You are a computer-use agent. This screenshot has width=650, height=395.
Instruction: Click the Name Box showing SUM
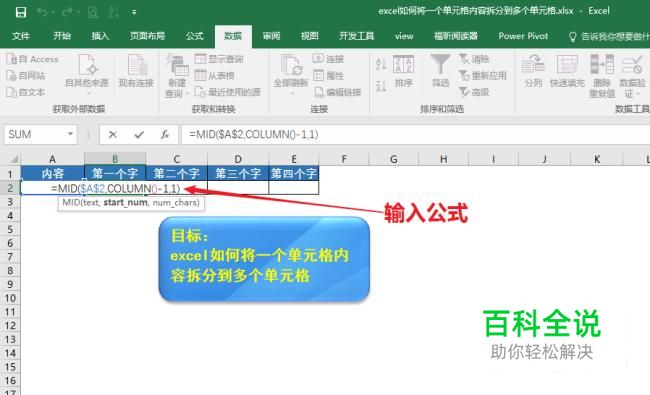click(x=35, y=134)
